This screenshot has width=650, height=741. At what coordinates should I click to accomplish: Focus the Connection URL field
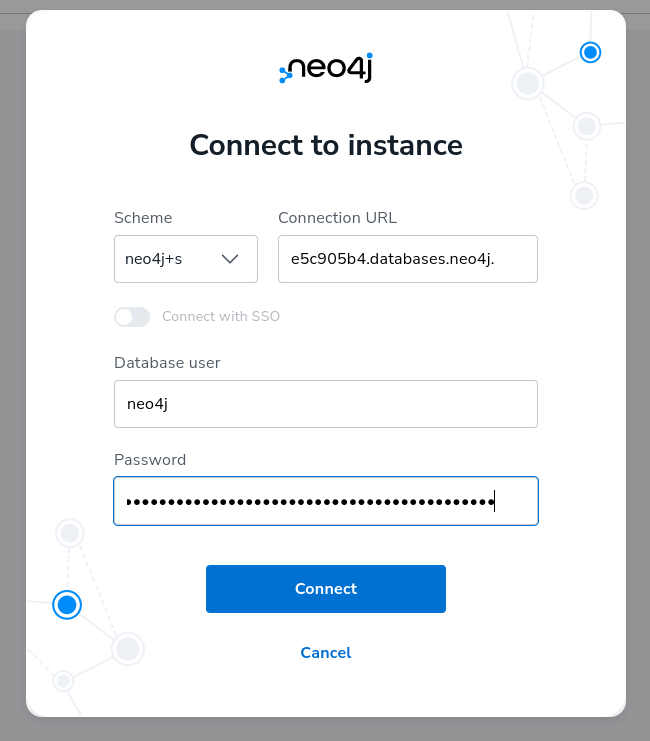click(408, 259)
